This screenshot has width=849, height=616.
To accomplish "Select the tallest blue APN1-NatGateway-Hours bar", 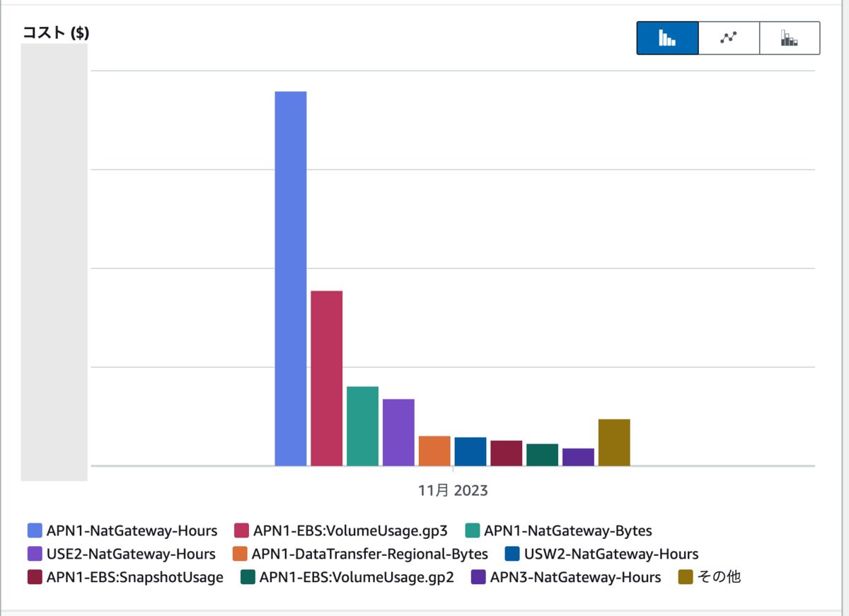I will [291, 279].
